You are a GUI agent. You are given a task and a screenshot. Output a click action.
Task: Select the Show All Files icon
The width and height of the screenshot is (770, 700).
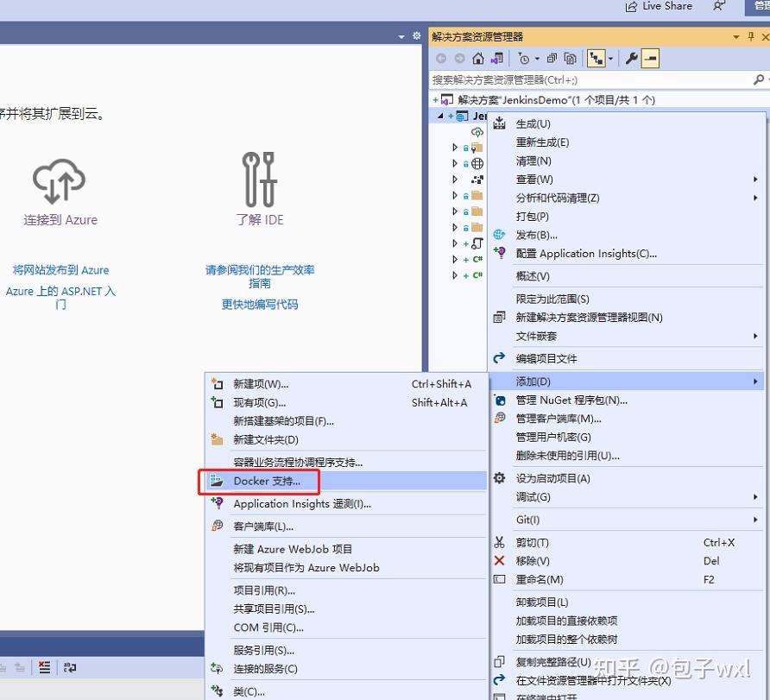click(570, 59)
